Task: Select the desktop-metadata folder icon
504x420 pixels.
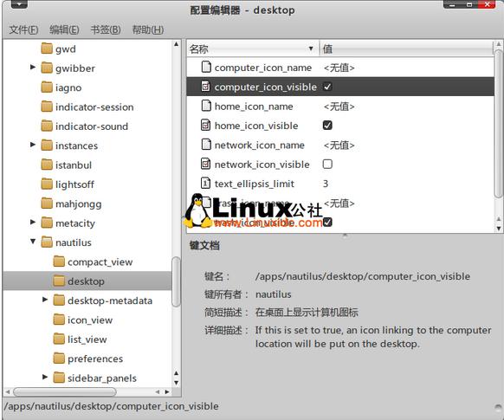Action: click(59, 300)
